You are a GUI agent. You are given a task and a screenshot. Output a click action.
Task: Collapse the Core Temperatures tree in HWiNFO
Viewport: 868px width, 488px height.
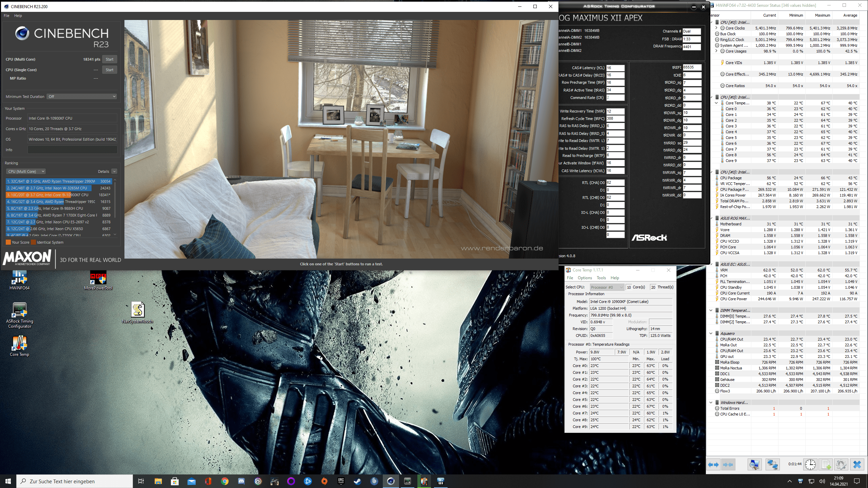716,103
